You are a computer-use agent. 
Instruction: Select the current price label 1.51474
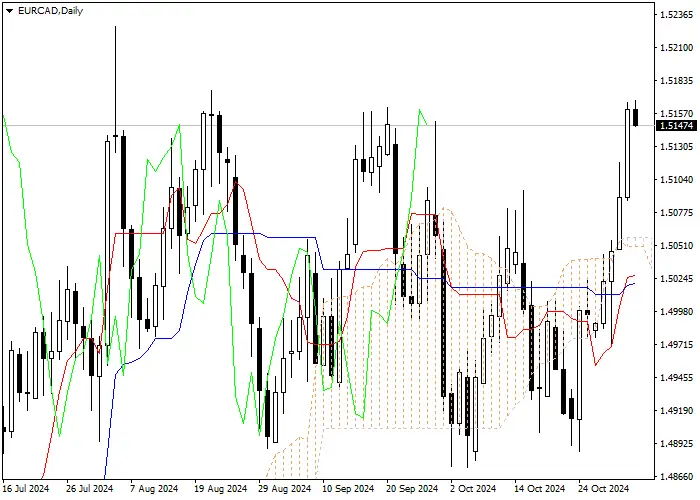tap(677, 126)
